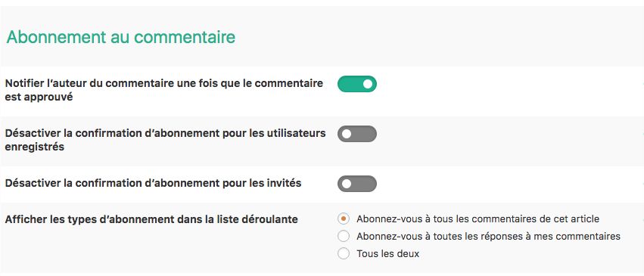Open help icon on the types d'abonnement row
Image resolution: width=644 pixels, height=276 pixels.
[642, 220]
